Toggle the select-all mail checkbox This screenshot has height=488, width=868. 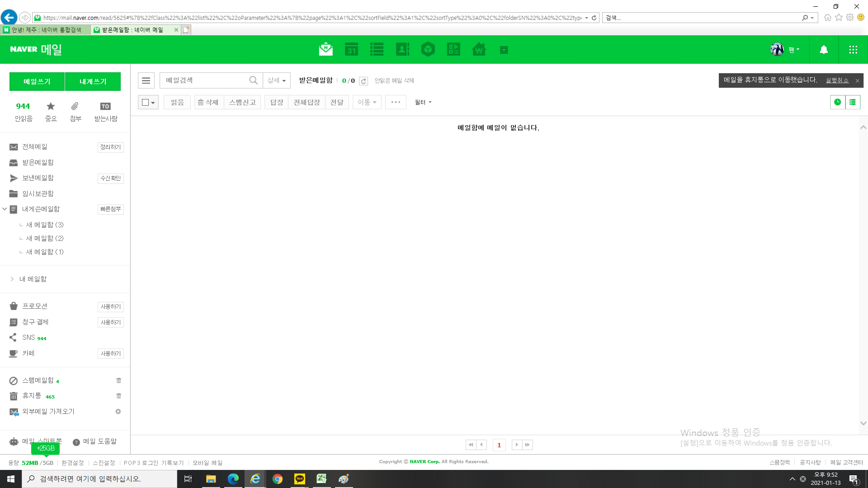pyautogui.click(x=145, y=103)
